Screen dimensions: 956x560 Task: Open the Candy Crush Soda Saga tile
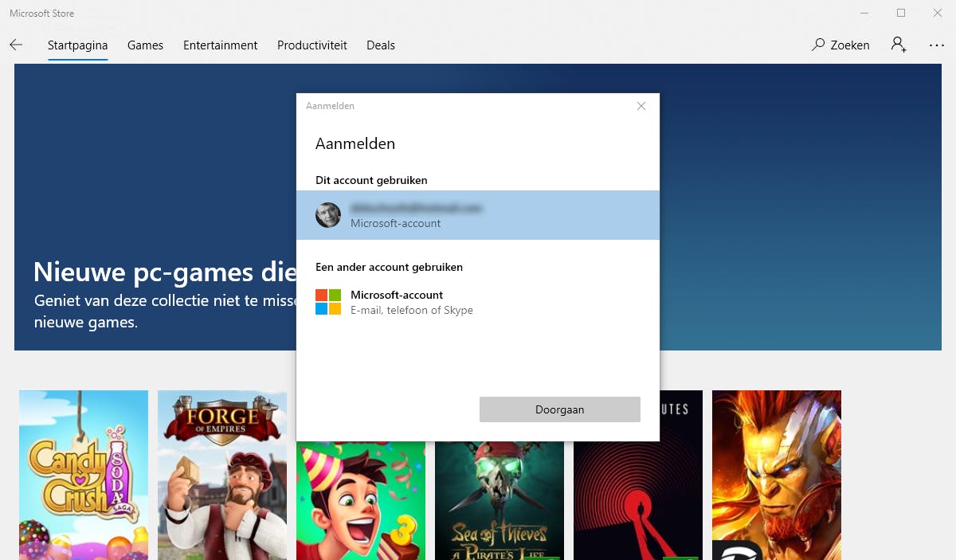[84, 475]
